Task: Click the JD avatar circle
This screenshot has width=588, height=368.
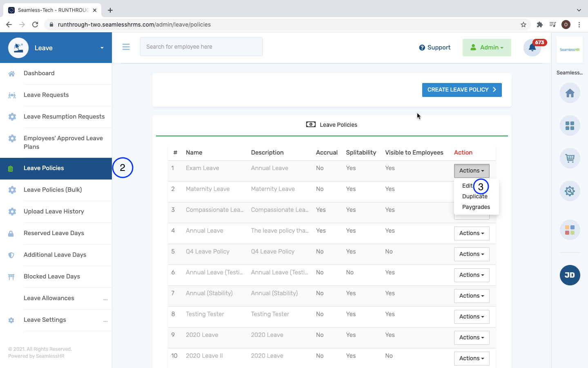Action: click(x=570, y=275)
